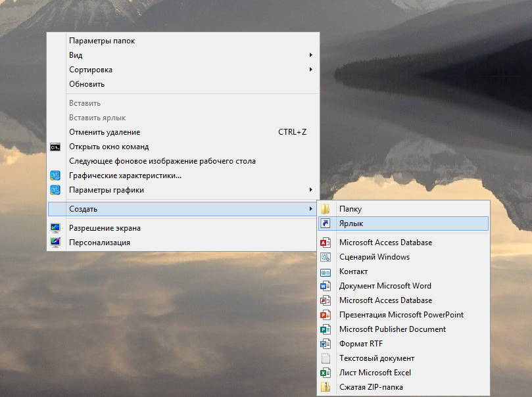This screenshot has height=397, width=532.
Task: Click the PowerPoint icon in the Создать submenu
Action: [x=326, y=315]
